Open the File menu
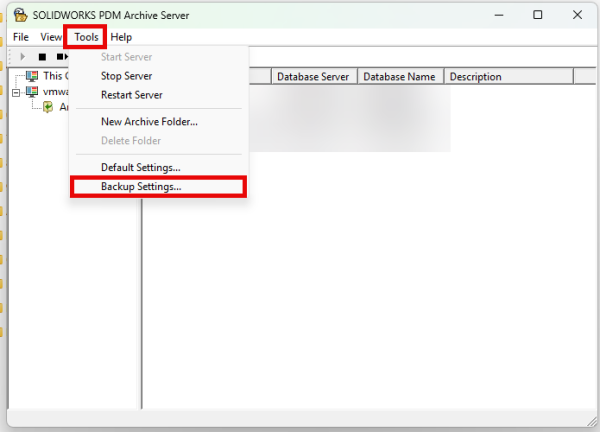This screenshot has height=432, width=600. [x=21, y=37]
